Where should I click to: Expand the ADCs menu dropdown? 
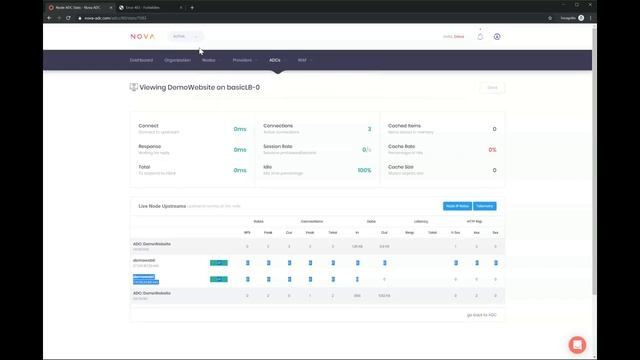pos(278,60)
